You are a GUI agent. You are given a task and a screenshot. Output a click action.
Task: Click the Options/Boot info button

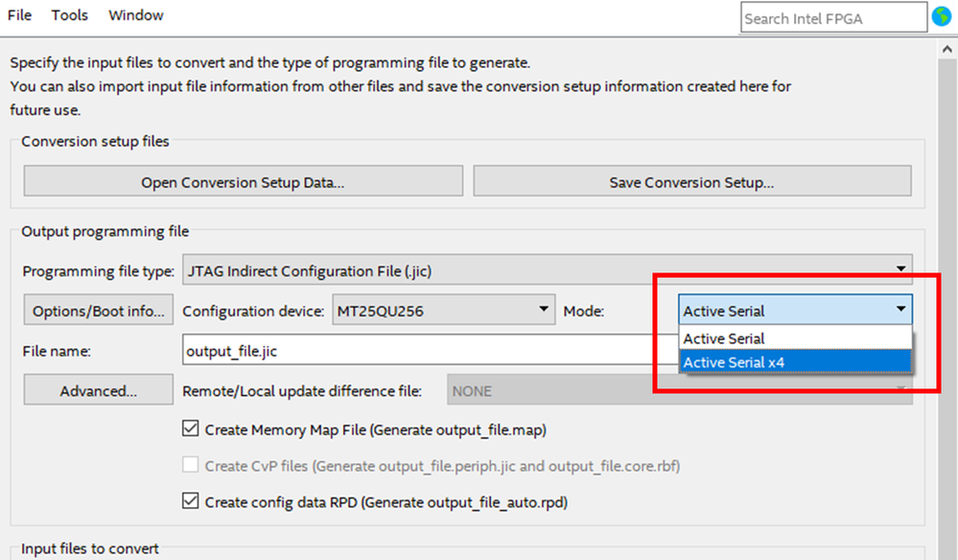click(98, 312)
